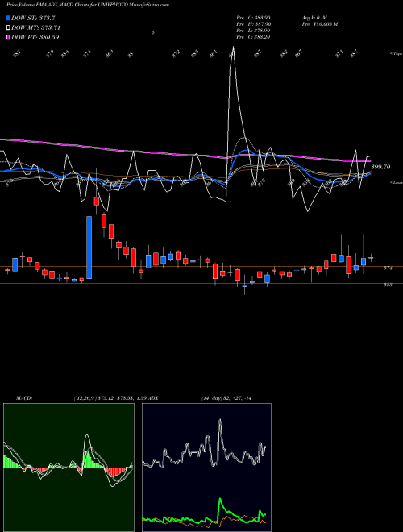Click the 399.70 price label
Viewport: 403px width, 532px height.
[x=380, y=167]
